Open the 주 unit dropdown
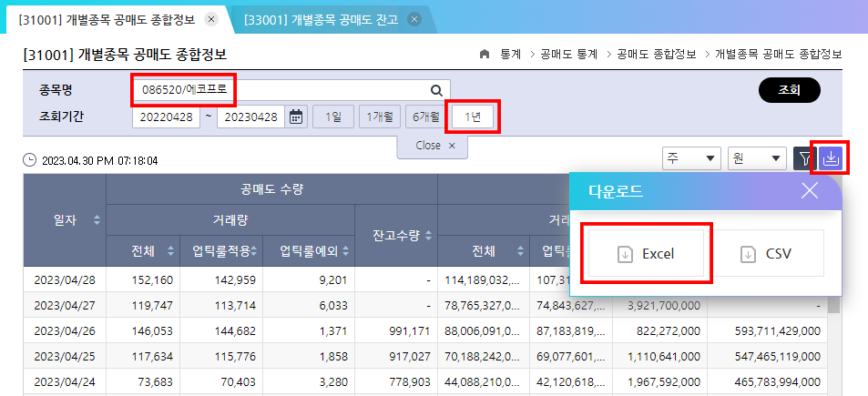The image size is (868, 396). click(x=691, y=158)
